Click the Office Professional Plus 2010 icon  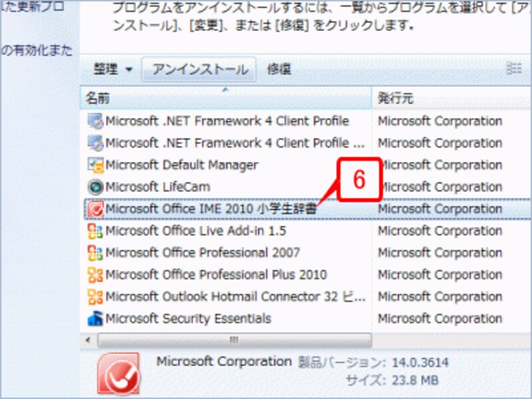coord(95,275)
